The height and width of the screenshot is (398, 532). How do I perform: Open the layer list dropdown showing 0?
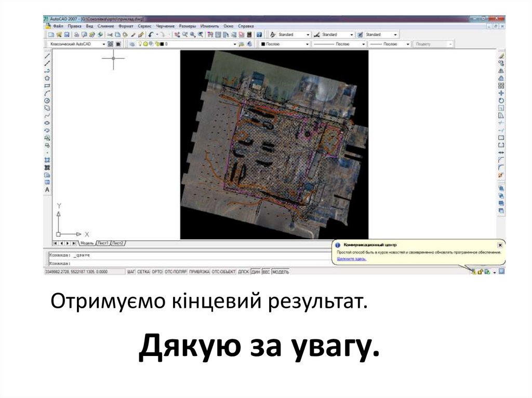coord(234,44)
